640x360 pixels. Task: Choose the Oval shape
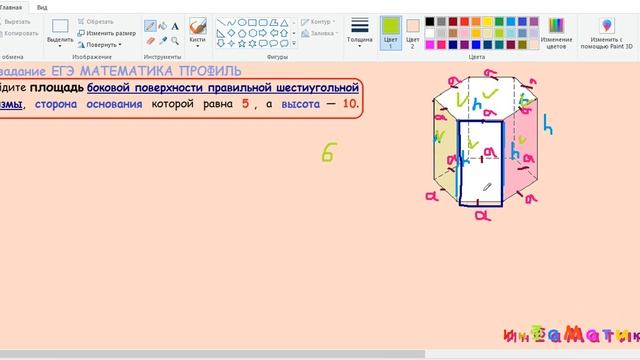242,22
